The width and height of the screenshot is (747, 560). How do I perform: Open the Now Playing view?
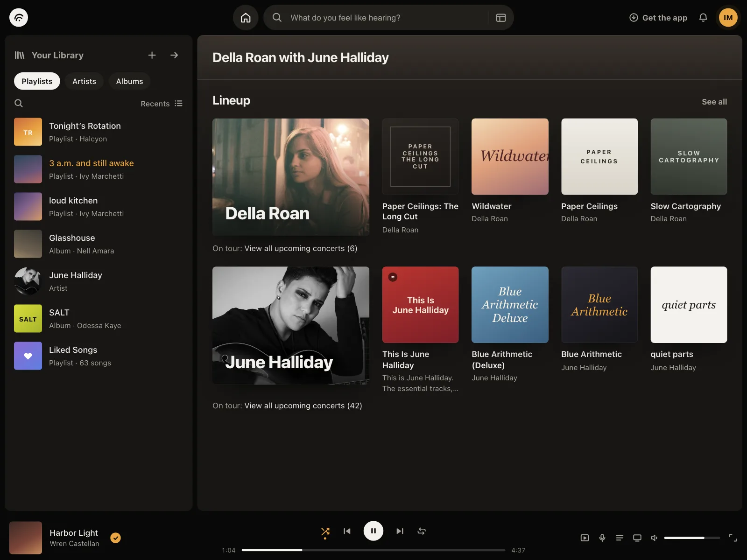585,538
